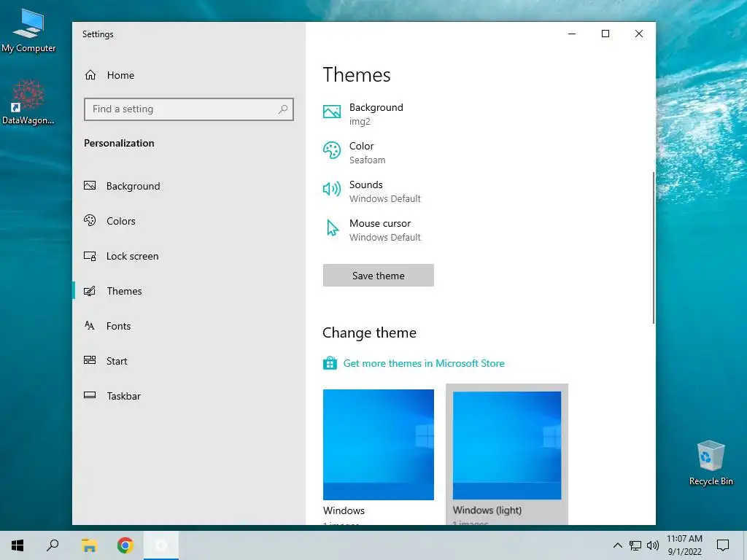Open the Windows Start button
The image size is (747, 560).
coord(18,545)
